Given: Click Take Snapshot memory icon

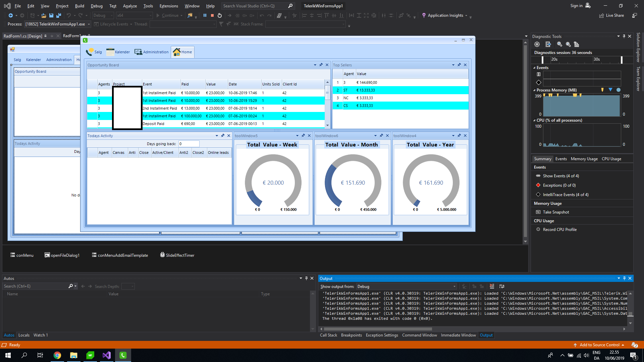Looking at the screenshot, I should click(x=538, y=212).
